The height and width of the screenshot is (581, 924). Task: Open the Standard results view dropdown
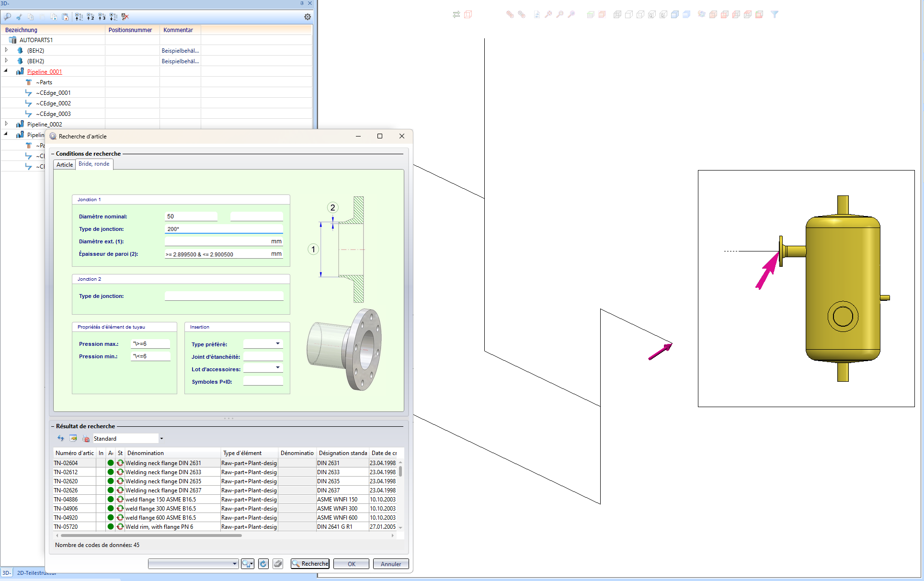(161, 438)
